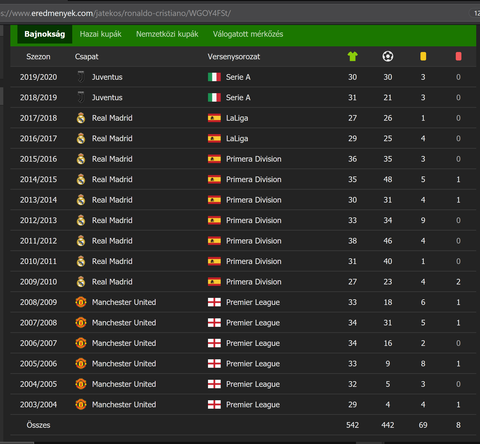Open LaLiga competition link for 2016/2017

[237, 139]
